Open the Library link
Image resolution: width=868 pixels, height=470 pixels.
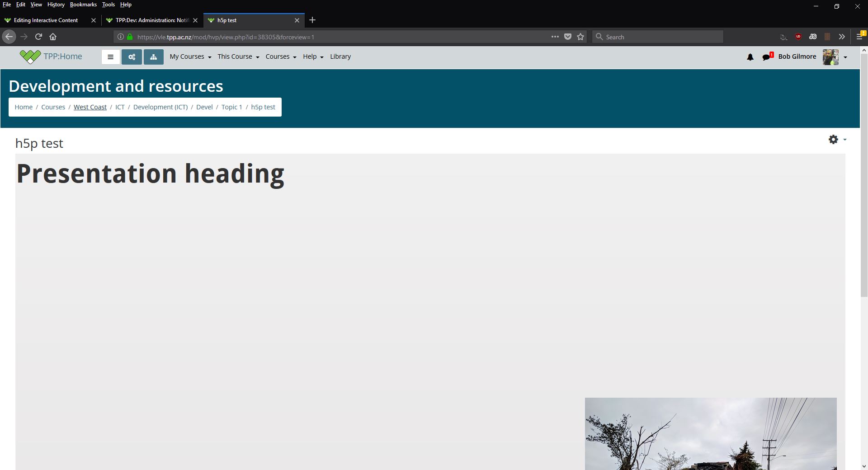[340, 56]
